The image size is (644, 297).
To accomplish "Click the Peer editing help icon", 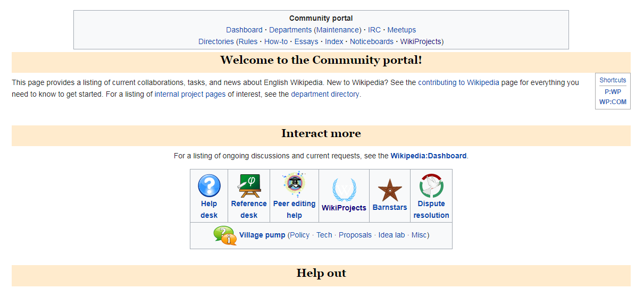I will coord(294,184).
